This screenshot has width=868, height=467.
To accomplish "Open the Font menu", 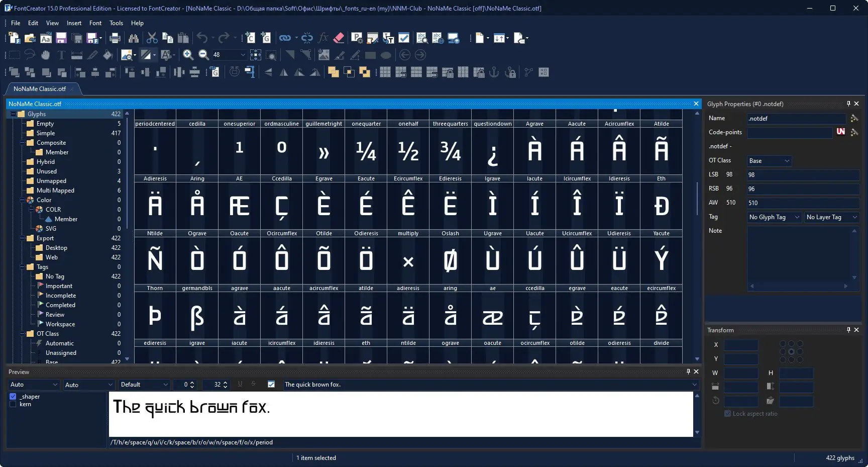I will [95, 23].
